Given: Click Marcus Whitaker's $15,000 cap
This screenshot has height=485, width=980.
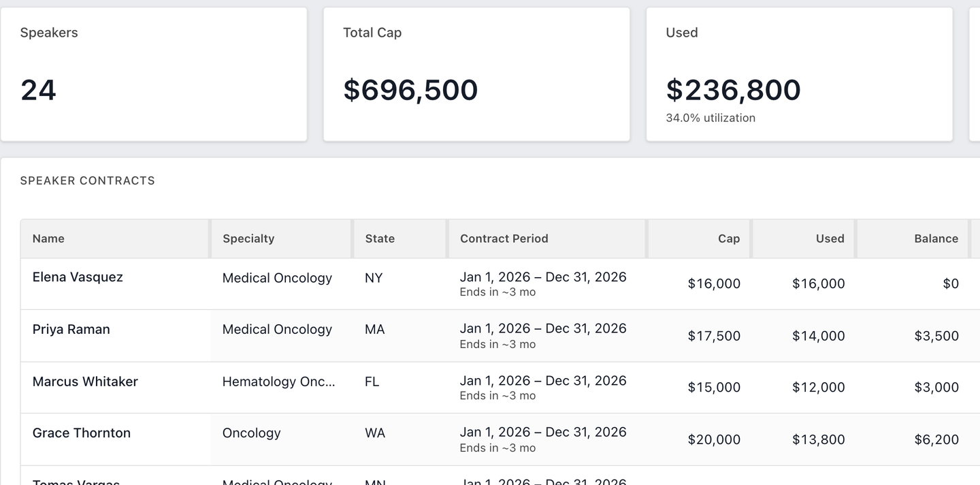Looking at the screenshot, I should point(714,388).
